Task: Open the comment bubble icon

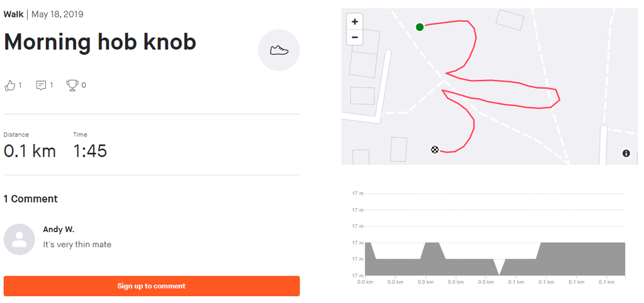Action: [x=42, y=85]
